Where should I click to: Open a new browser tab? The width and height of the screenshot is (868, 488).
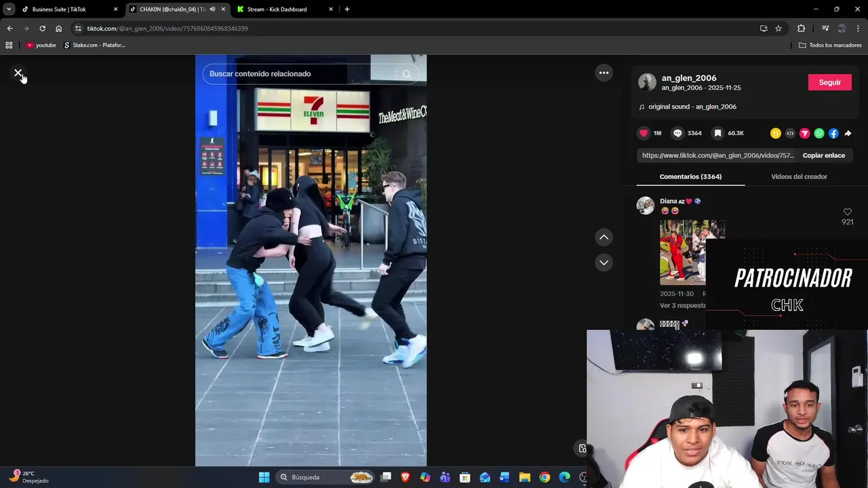coord(347,9)
